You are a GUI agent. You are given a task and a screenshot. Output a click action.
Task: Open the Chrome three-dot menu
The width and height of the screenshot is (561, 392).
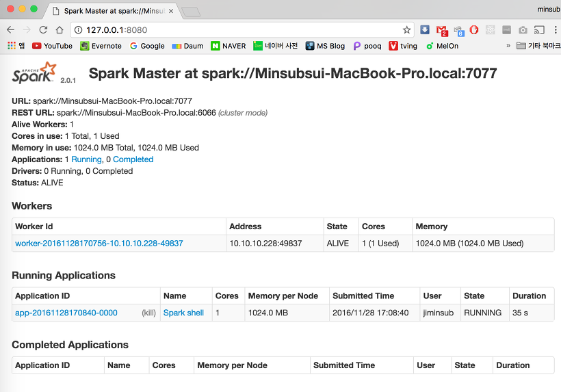coord(556,30)
